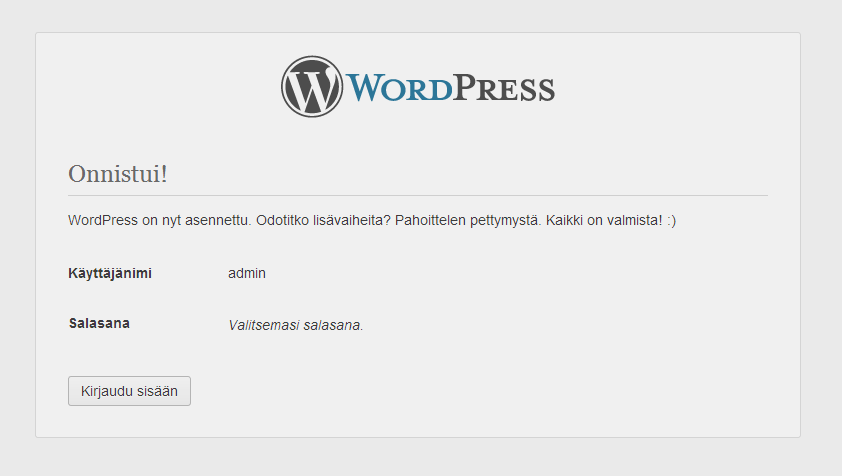Click the WordPress on nyt asennettu message
The width and height of the screenshot is (842, 476).
pyautogui.click(x=372, y=220)
